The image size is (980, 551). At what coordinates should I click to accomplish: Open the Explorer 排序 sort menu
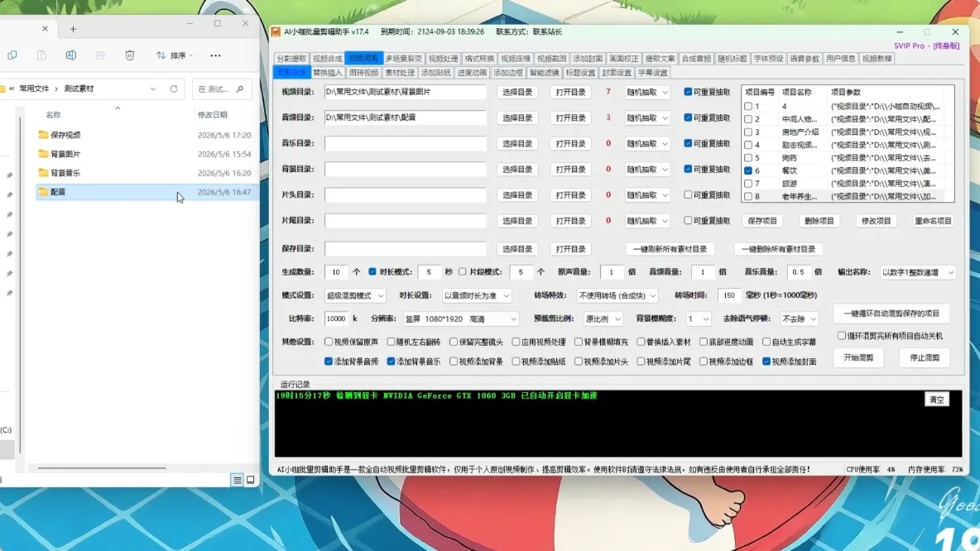coord(175,55)
